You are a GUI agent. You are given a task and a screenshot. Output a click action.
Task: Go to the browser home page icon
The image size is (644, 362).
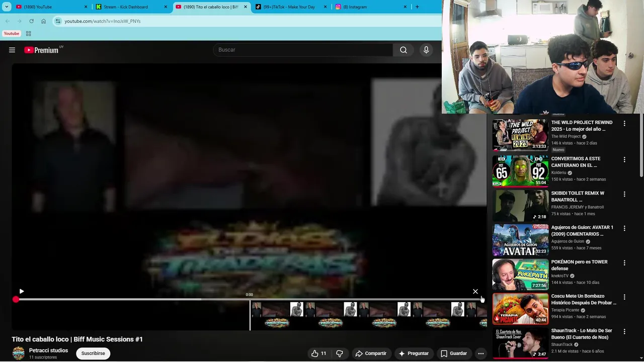pos(43,21)
